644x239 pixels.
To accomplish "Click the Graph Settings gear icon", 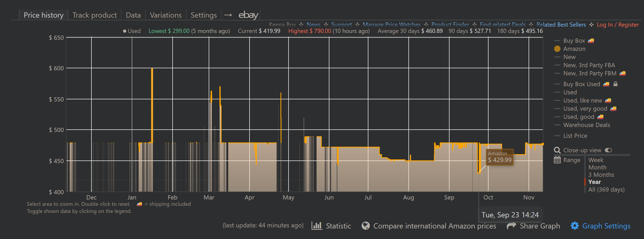I will tap(575, 226).
